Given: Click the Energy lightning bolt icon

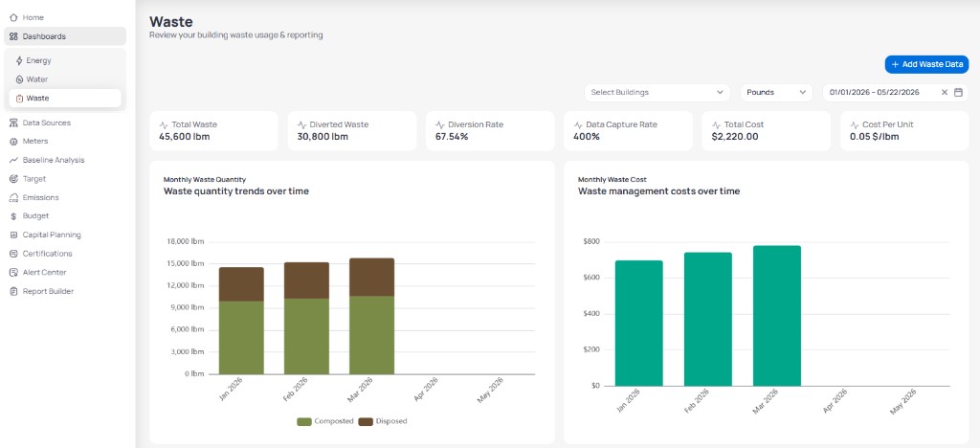Looking at the screenshot, I should click(x=19, y=60).
